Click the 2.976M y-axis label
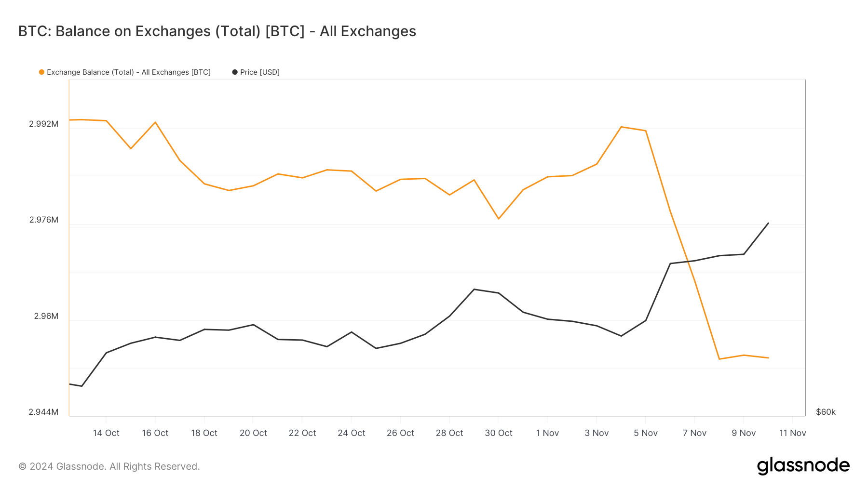The image size is (868, 488). click(x=44, y=220)
